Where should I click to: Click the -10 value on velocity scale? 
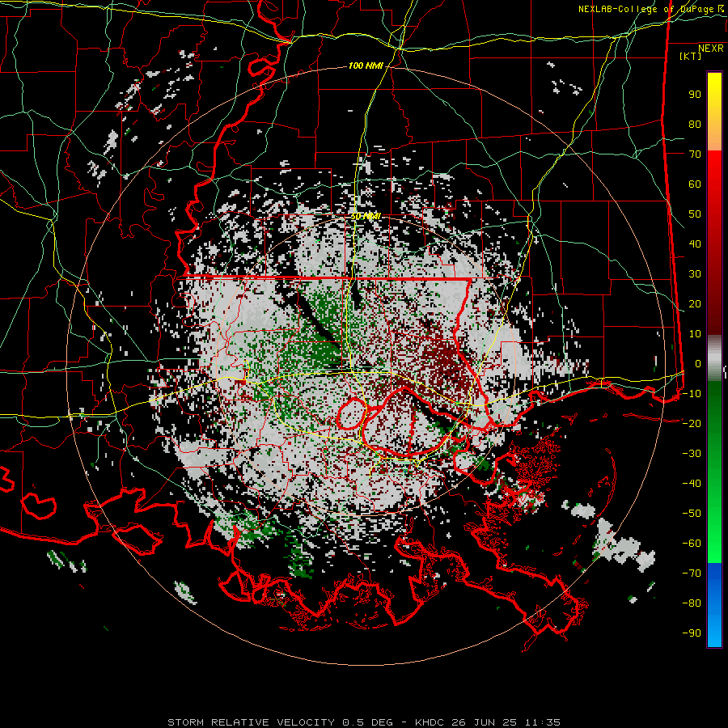[692, 394]
